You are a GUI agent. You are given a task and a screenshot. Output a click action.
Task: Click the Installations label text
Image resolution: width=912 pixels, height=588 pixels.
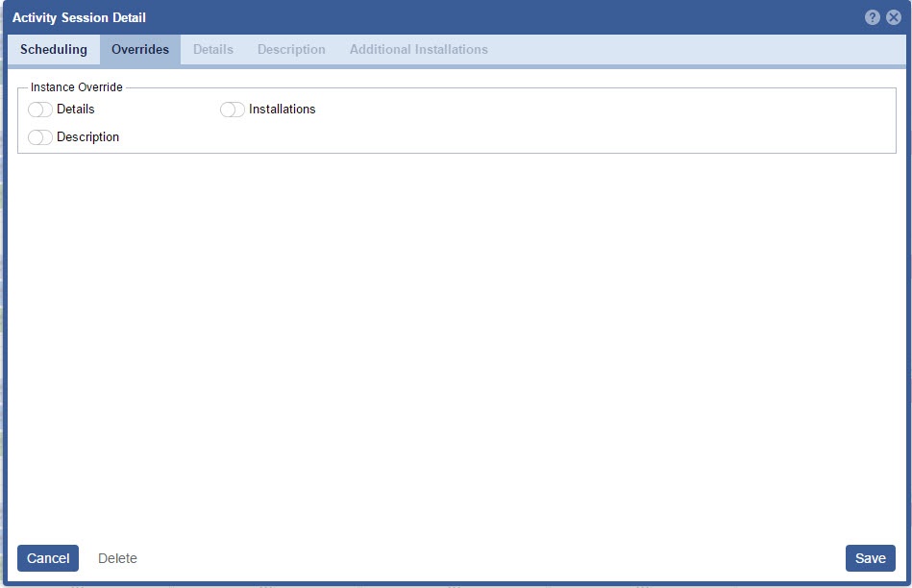coord(282,110)
